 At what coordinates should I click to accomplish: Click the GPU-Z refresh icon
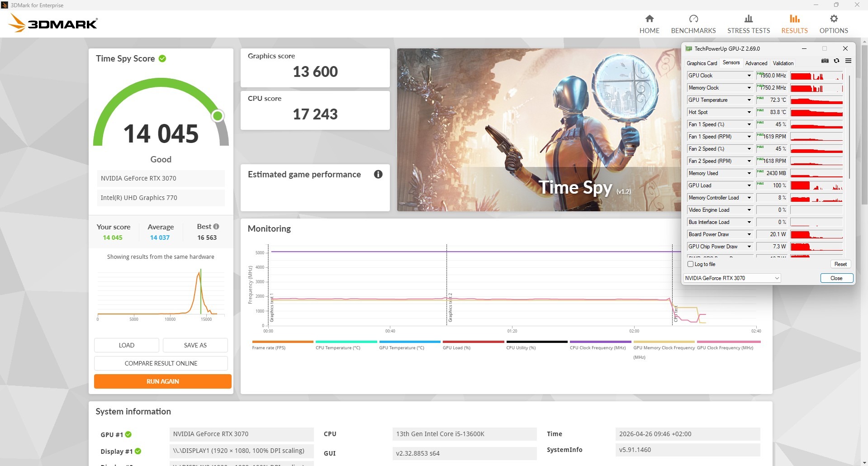click(x=836, y=61)
